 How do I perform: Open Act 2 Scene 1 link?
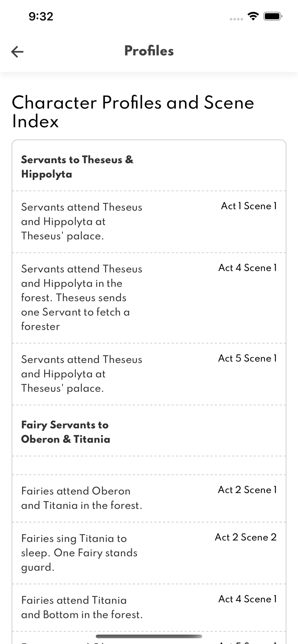pyautogui.click(x=247, y=490)
